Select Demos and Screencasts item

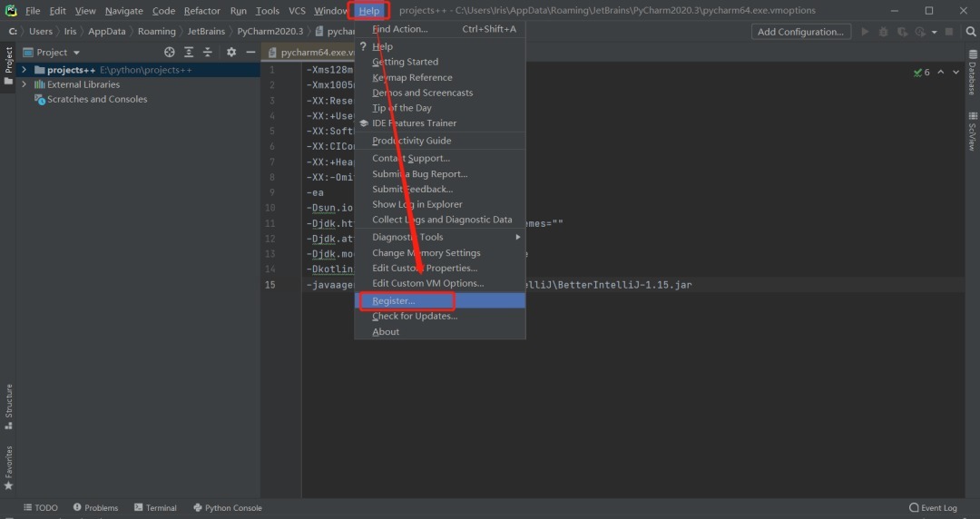tap(440, 93)
